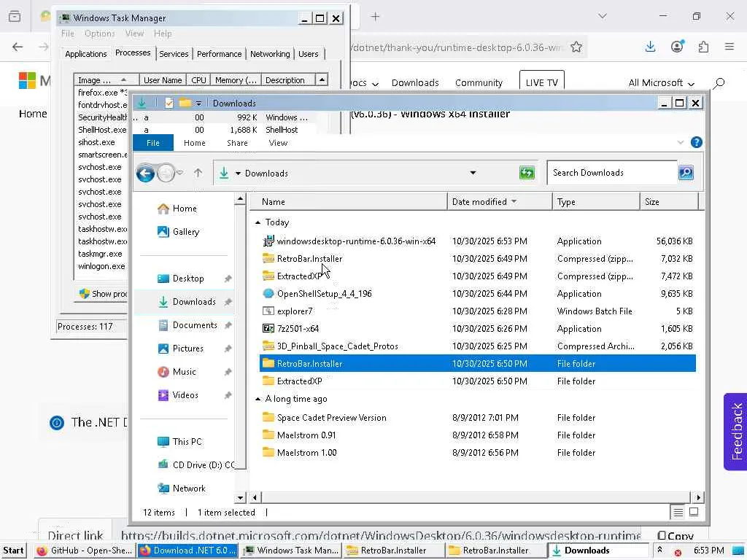Select 3D_Pinball_Space_Cadet_Protos archive
The width and height of the screenshot is (747, 560).
click(x=478, y=346)
